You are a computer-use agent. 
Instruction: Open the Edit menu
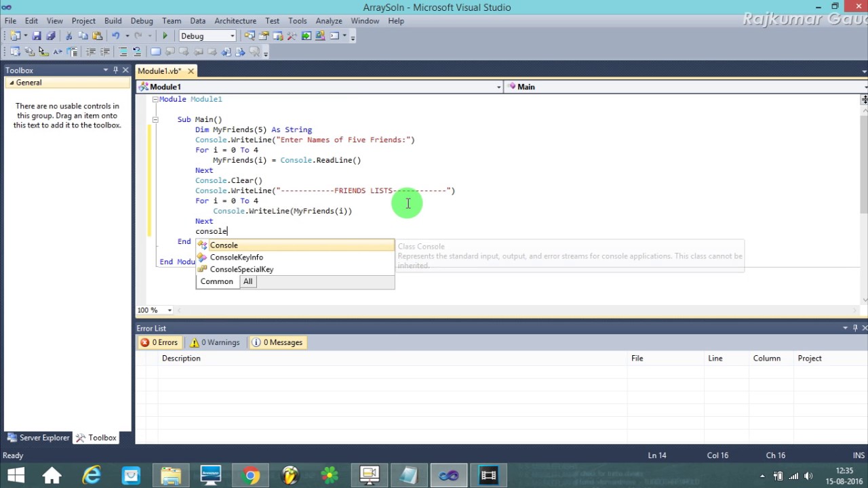[31, 21]
